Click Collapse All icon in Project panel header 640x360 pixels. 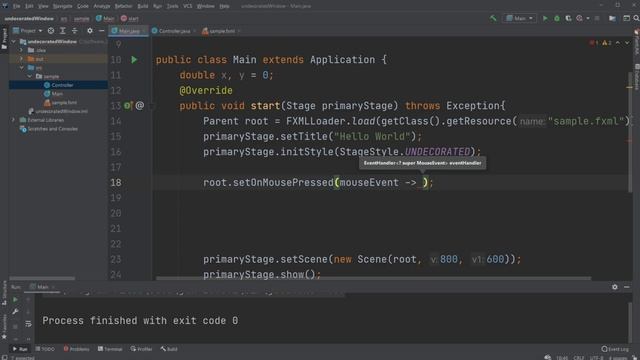coord(74,31)
